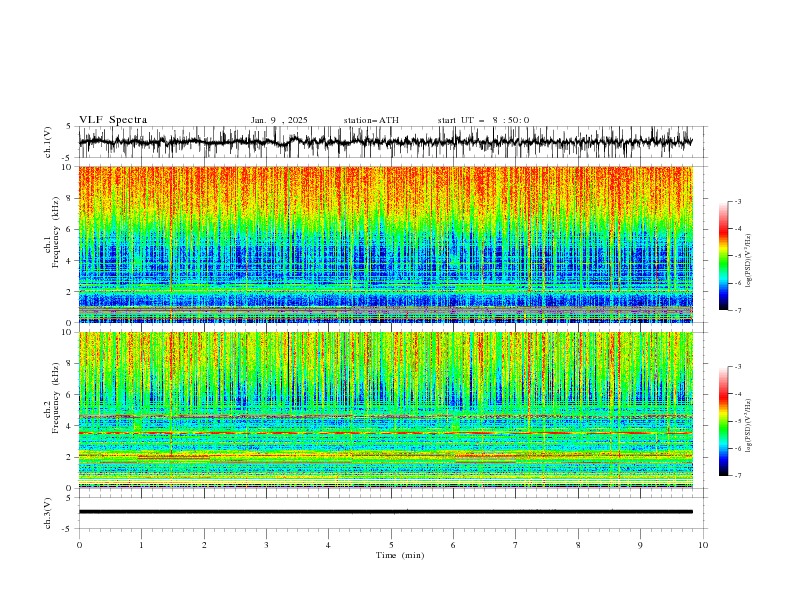This screenshot has height=612, width=792.
Task: Click the "5" volt tick of ch.1(V) panel
Action: (x=68, y=126)
